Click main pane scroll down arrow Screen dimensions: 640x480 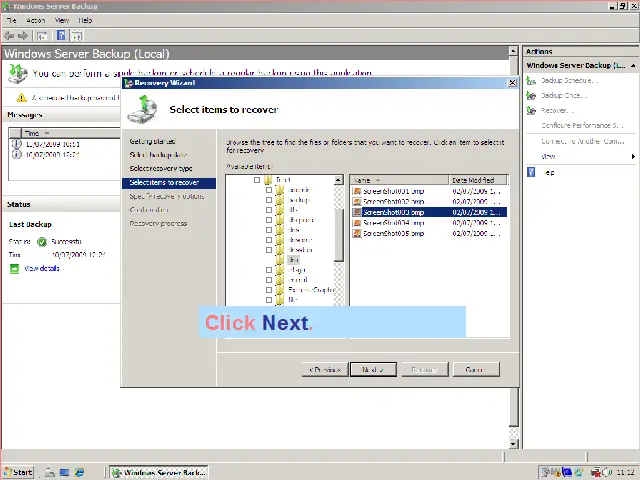point(514,444)
